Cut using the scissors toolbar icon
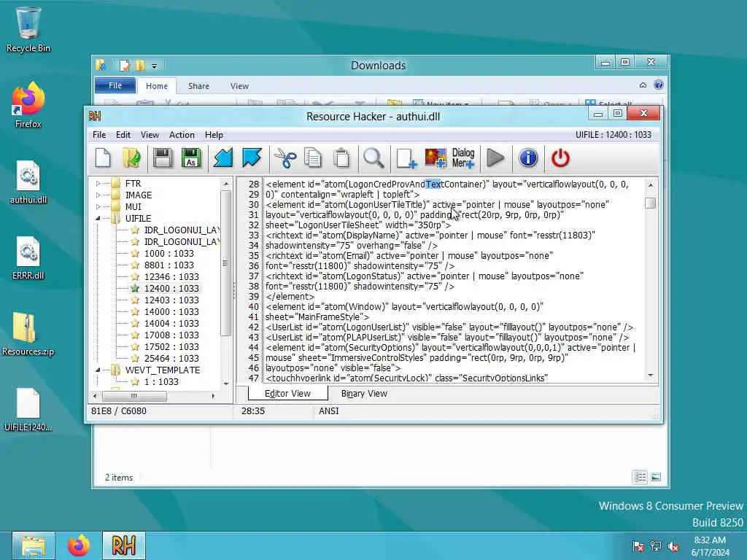 tap(285, 158)
